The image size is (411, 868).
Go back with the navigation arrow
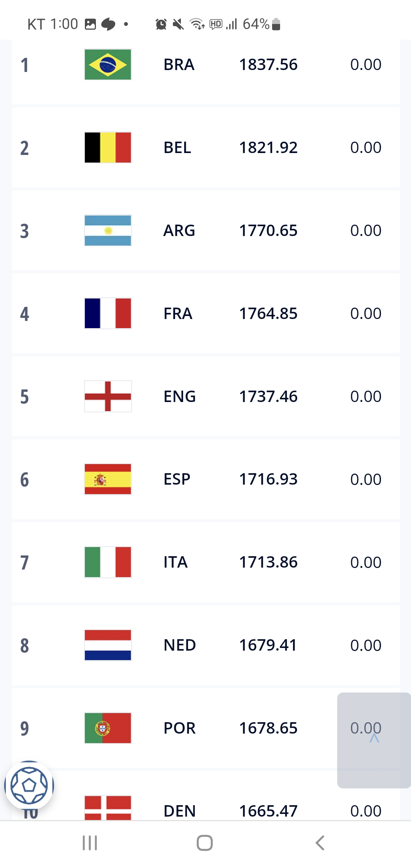(320, 843)
